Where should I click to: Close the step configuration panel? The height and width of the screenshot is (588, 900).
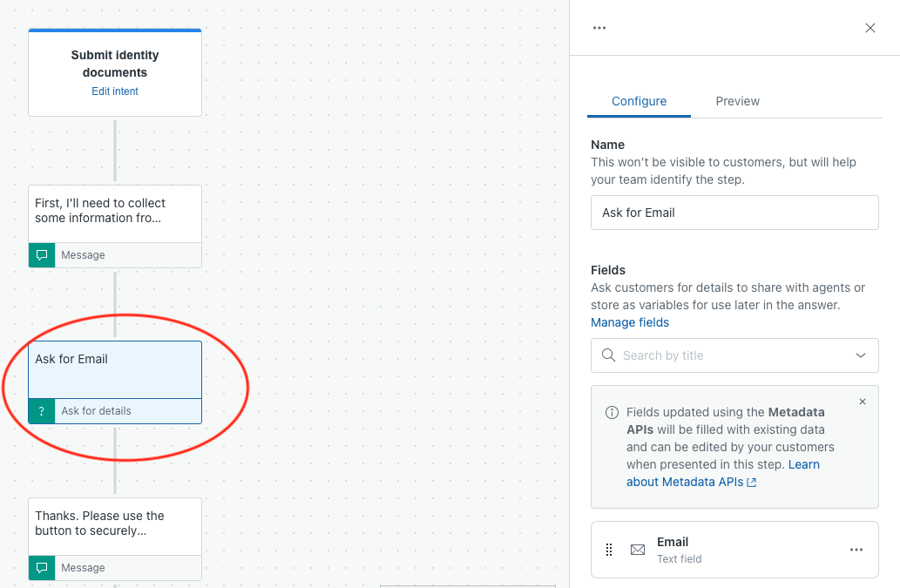coord(870,28)
